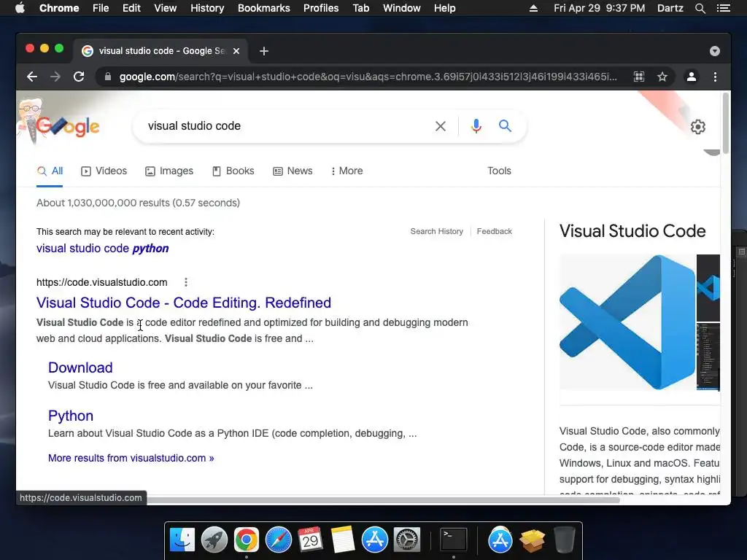Open the Notes app in the Dock
Image resolution: width=747 pixels, height=560 pixels.
tap(342, 540)
